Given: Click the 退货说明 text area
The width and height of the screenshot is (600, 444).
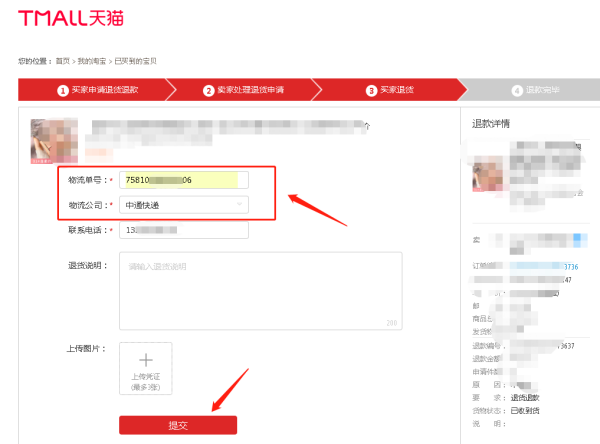Looking at the screenshot, I should [x=260, y=290].
